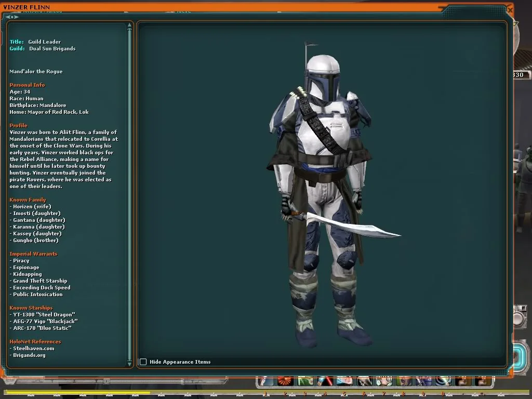Click the 'Age: 34' line

pyautogui.click(x=20, y=91)
